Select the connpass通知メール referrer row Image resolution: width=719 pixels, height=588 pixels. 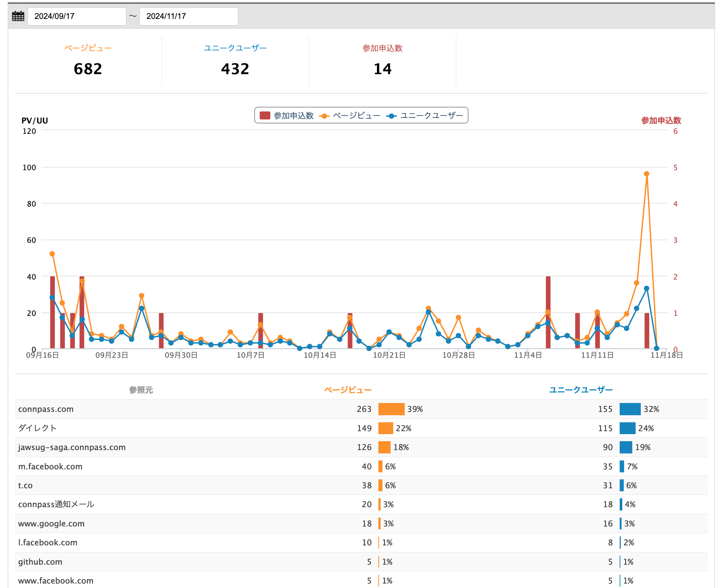point(361,504)
